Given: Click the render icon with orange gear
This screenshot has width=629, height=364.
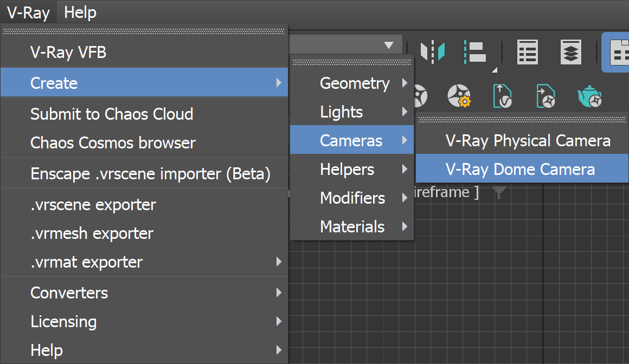Looking at the screenshot, I should click(459, 96).
